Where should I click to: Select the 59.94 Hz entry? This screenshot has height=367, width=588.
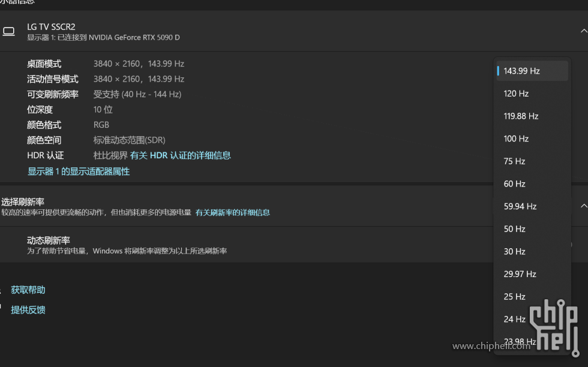tap(520, 206)
